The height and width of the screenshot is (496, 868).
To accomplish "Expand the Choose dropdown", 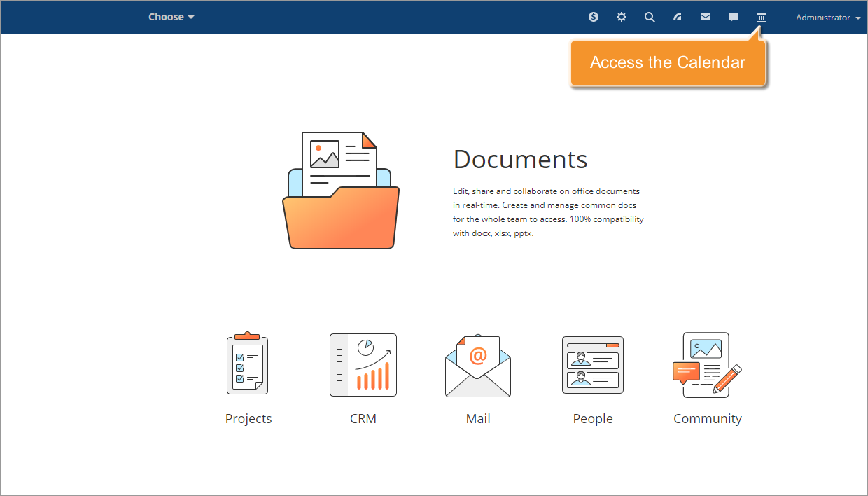I will point(171,17).
